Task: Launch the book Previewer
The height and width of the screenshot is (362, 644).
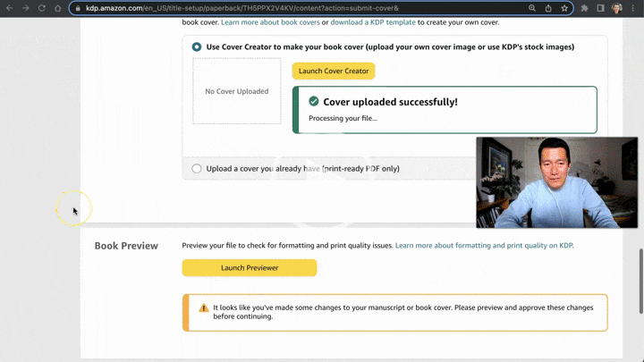Action: click(250, 267)
